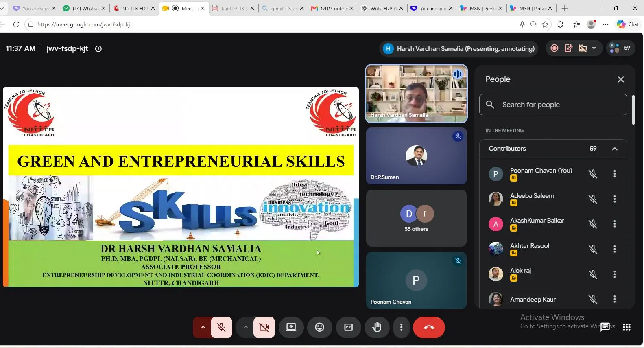Image resolution: width=644 pixels, height=348 pixels.
Task: Open video settings arrow beside camera
Action: click(245, 327)
